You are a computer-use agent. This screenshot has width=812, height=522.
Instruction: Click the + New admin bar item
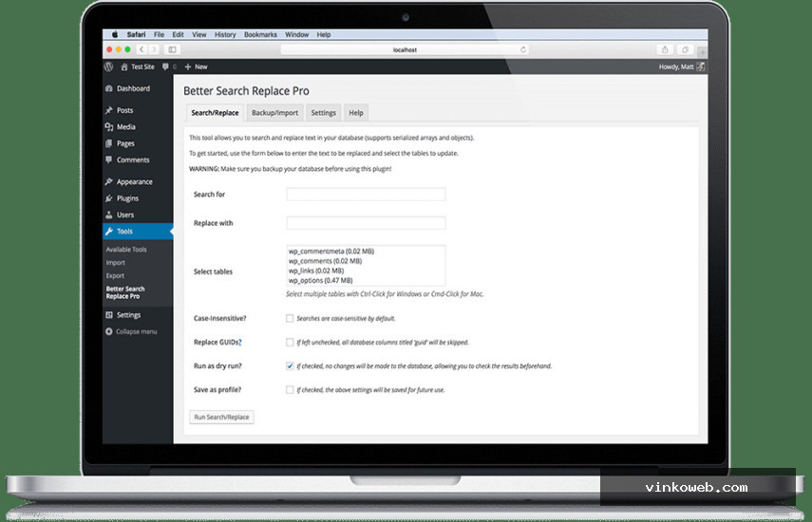tap(196, 66)
